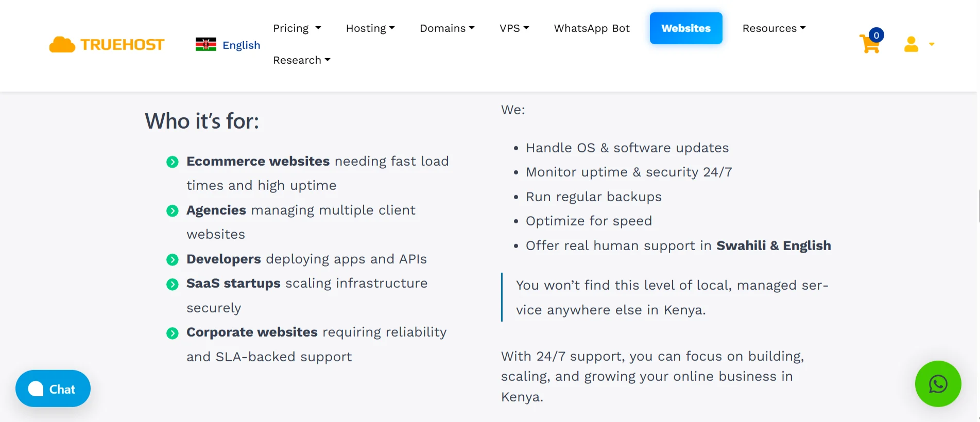Open the Chat widget button
Screen dimensions: 980x422
[53, 389]
